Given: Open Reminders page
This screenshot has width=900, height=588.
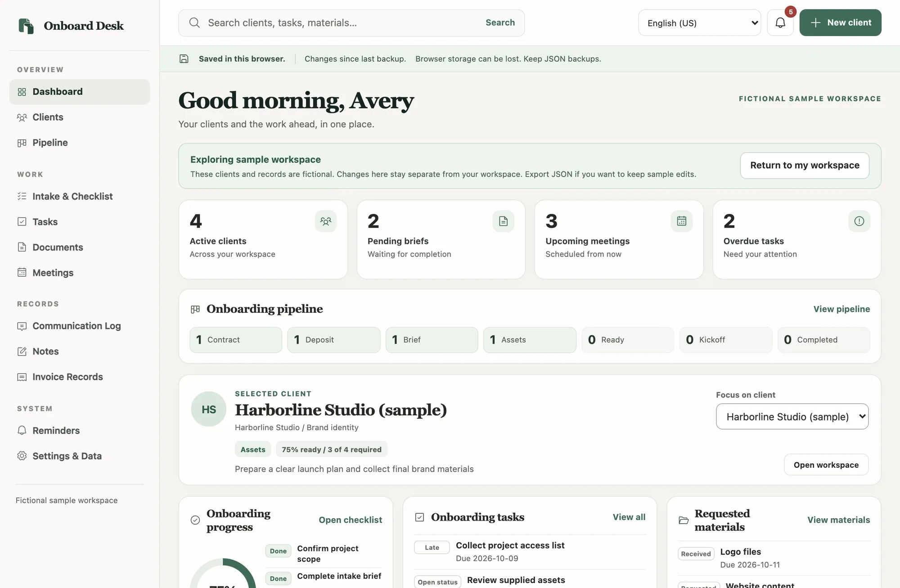Looking at the screenshot, I should [80, 431].
